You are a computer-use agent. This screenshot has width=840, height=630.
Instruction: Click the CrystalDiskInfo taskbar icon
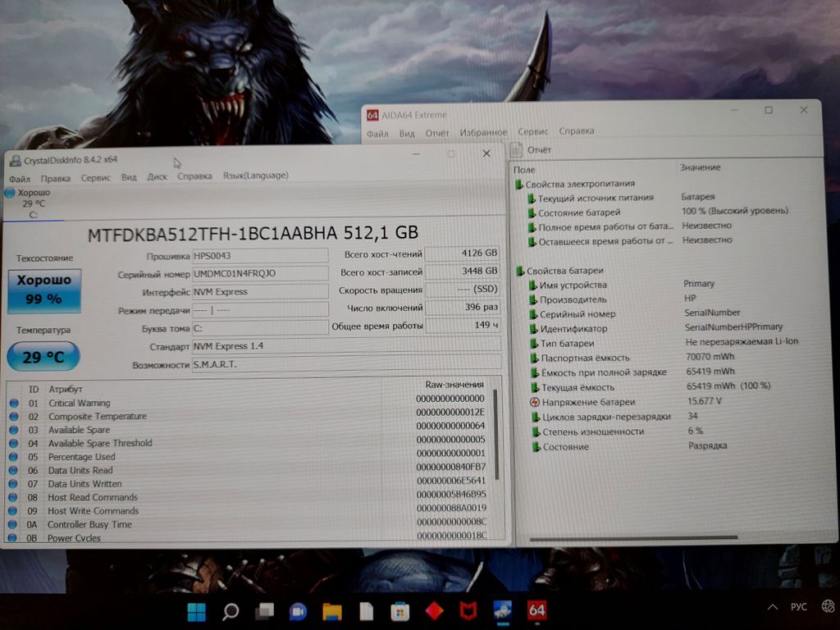pos(502,610)
